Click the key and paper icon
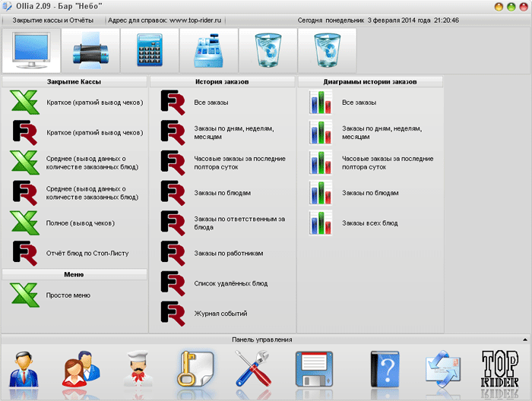Viewport: 532px width, 401px height. 195,369
